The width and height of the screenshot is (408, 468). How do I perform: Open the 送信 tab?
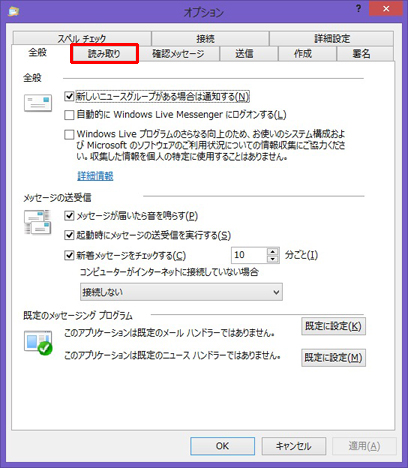pos(248,54)
